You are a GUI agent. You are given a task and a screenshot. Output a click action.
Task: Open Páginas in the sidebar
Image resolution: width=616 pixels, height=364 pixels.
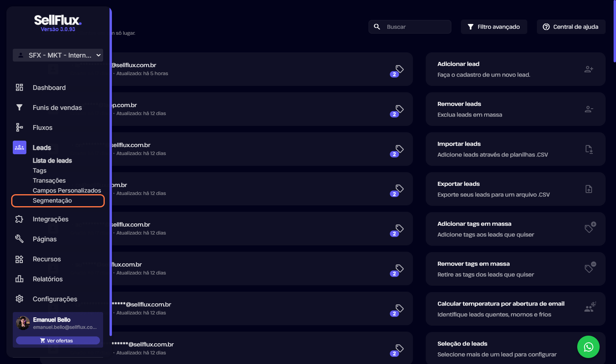(44, 239)
